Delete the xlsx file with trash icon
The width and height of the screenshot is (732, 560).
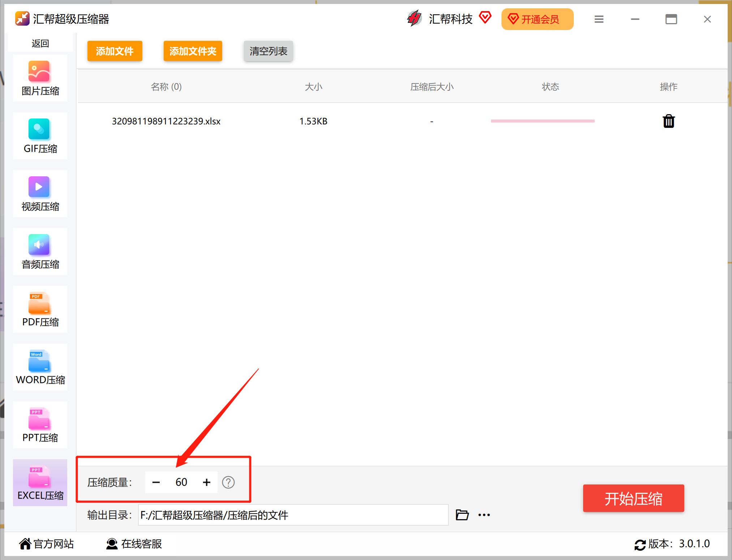click(669, 121)
